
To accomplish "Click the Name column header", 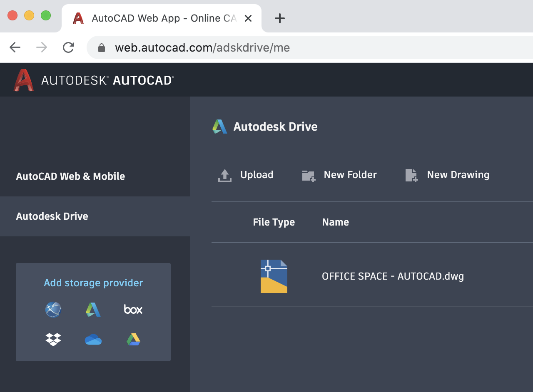I will point(335,222).
